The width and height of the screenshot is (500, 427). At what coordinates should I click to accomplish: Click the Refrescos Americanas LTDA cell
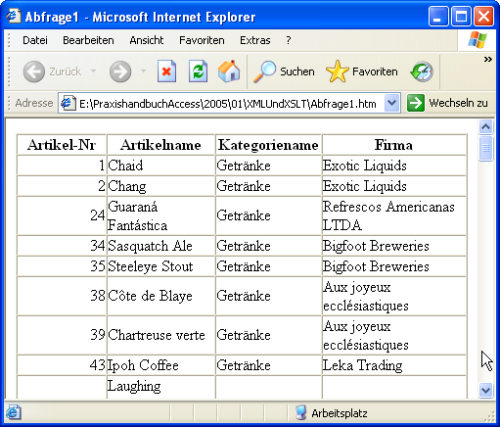click(394, 216)
